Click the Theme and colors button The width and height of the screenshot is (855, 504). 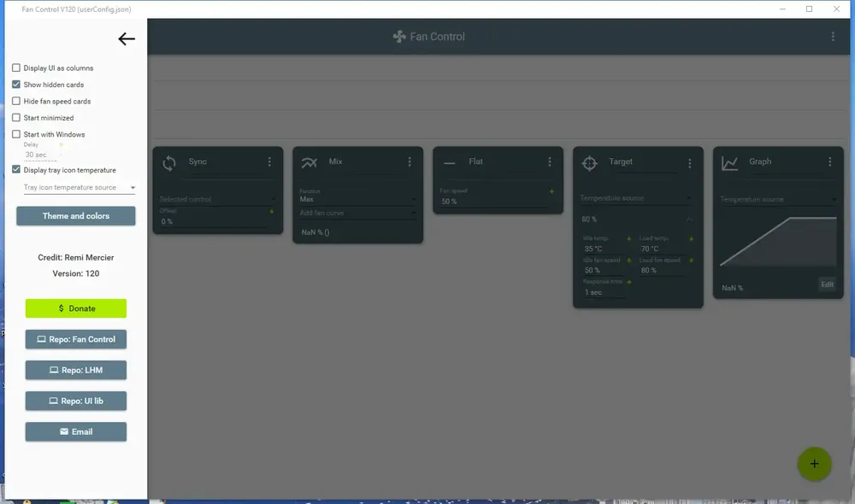click(x=76, y=216)
